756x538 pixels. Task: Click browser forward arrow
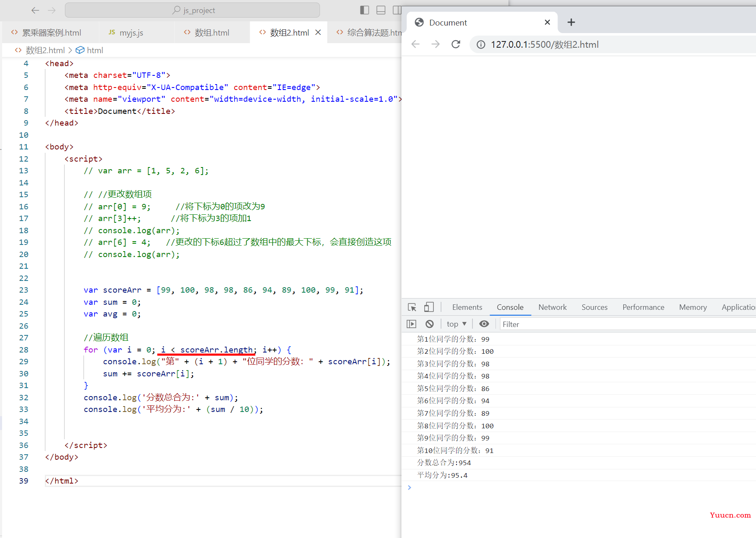[436, 44]
